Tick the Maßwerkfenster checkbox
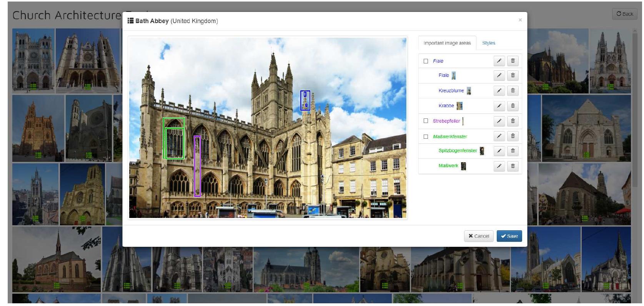This screenshot has height=306, width=644. (x=426, y=136)
